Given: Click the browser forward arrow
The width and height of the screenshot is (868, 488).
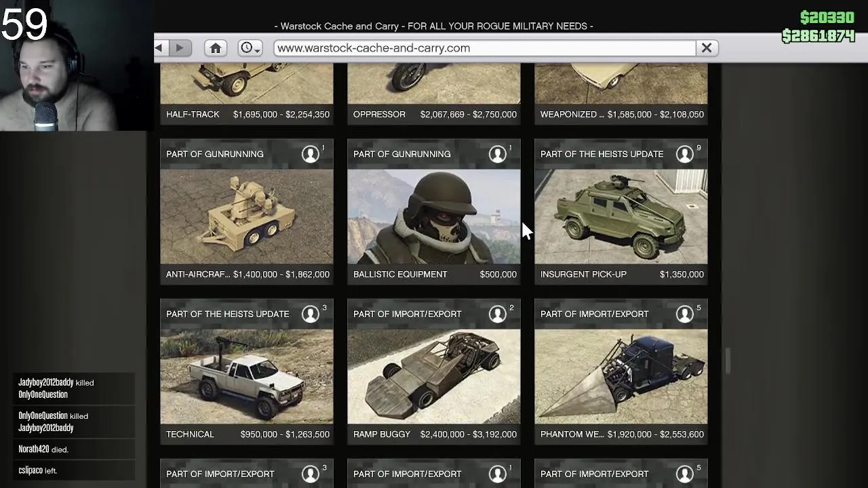Looking at the screenshot, I should click(x=180, y=48).
